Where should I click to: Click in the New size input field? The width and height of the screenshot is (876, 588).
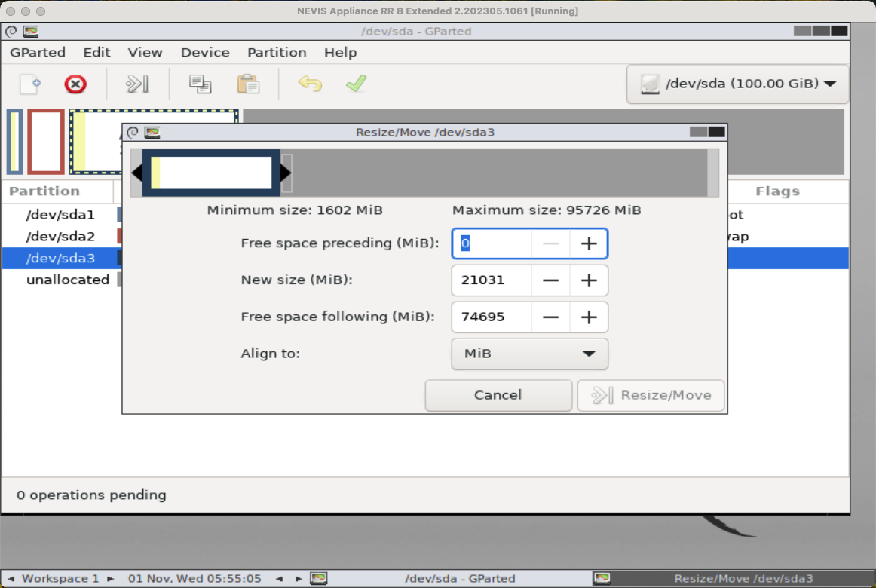tap(491, 280)
